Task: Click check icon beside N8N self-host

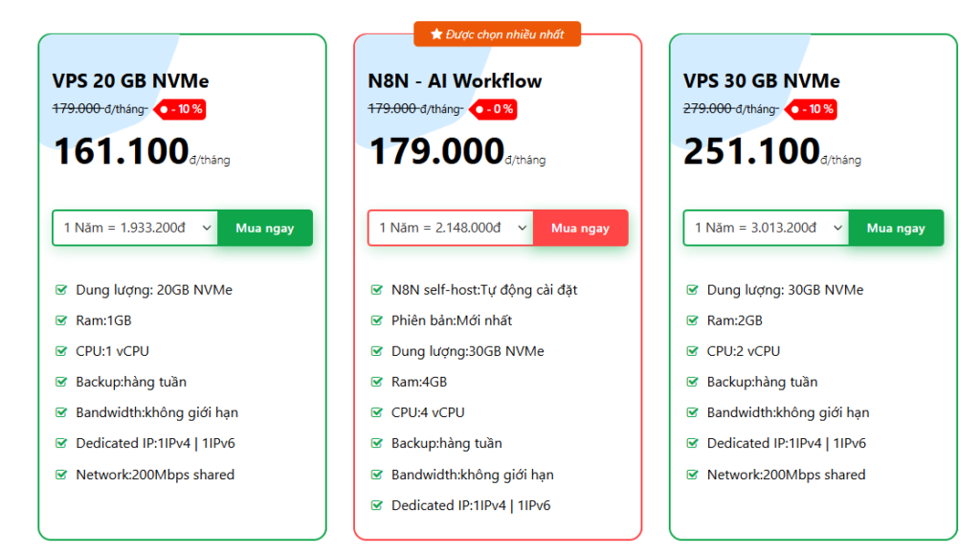Action: click(377, 289)
